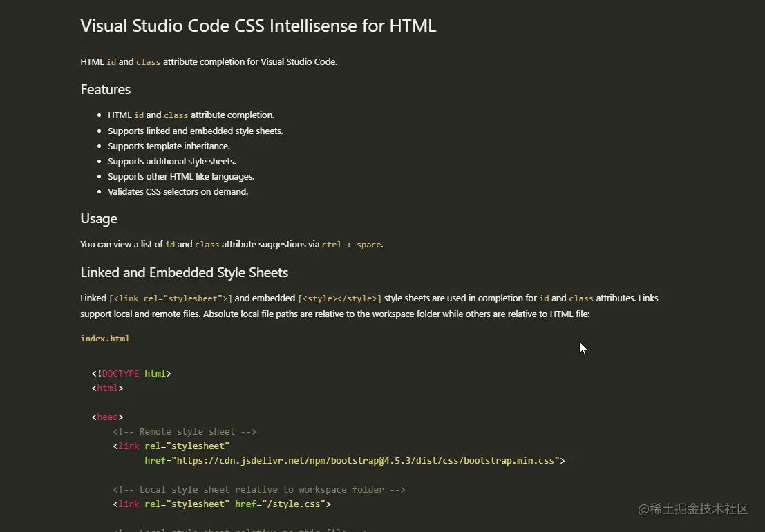The width and height of the screenshot is (765, 532).
Task: Click the 'ctrl + space' shortcut code text
Action: tap(351, 245)
